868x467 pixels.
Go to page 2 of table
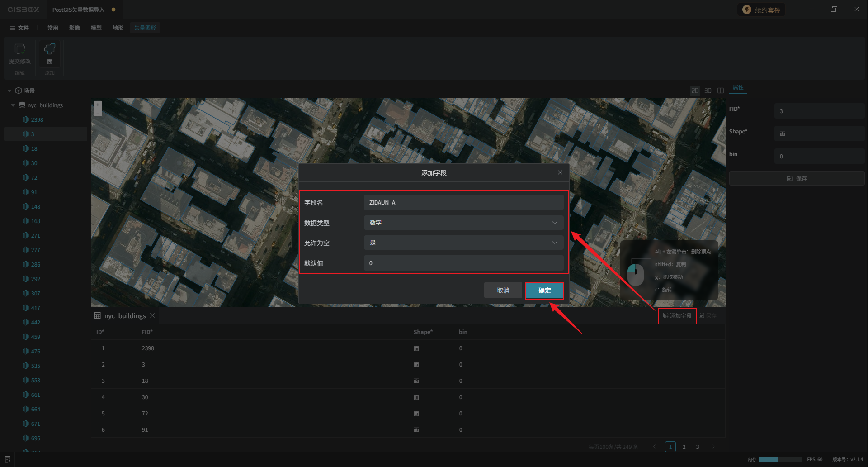click(x=684, y=447)
